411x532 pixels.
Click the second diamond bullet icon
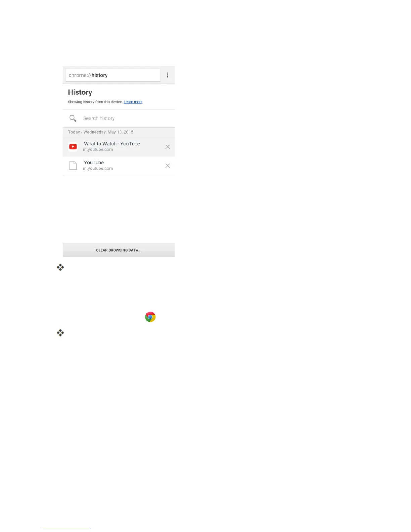60,333
